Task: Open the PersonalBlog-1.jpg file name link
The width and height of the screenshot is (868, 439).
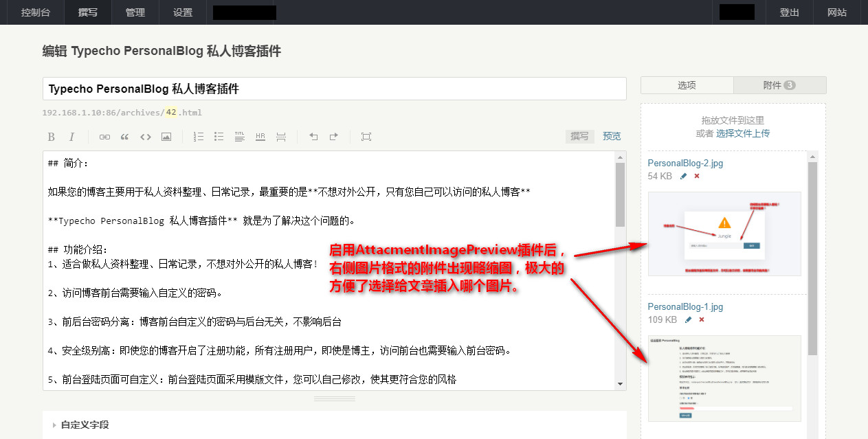Action: click(x=685, y=306)
